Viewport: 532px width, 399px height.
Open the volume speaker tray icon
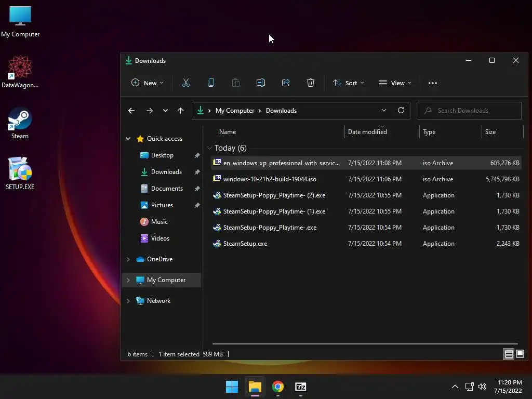pyautogui.click(x=482, y=387)
